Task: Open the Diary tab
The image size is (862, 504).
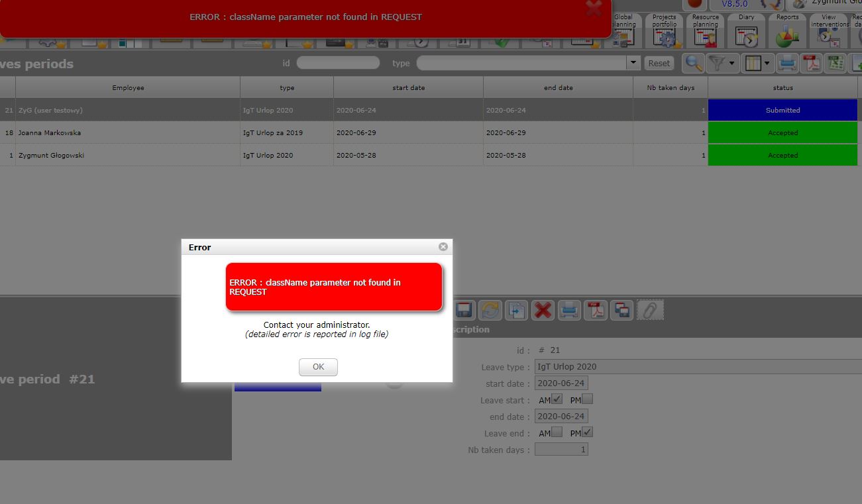Action: pyautogui.click(x=746, y=30)
